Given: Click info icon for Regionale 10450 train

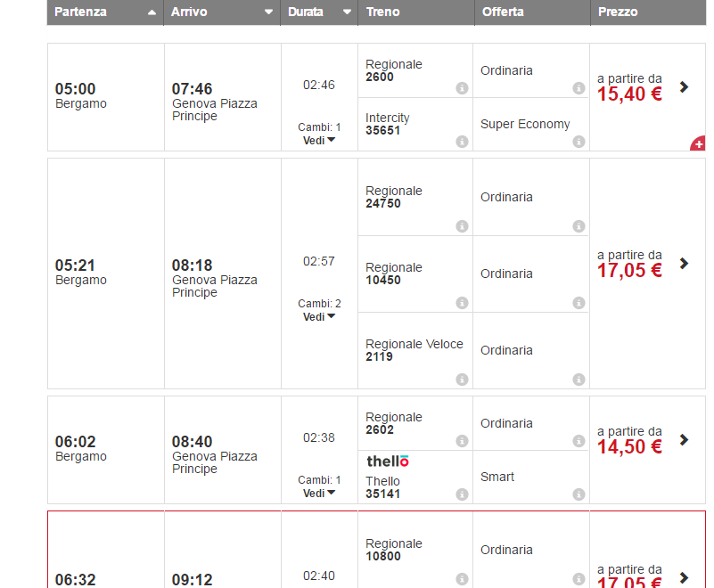Looking at the screenshot, I should pyautogui.click(x=462, y=303).
